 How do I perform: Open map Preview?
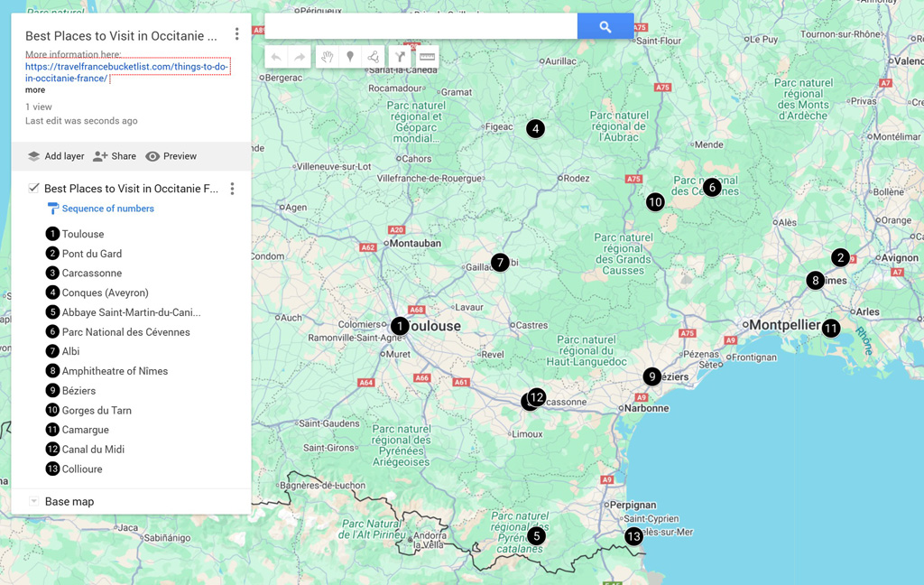171,156
